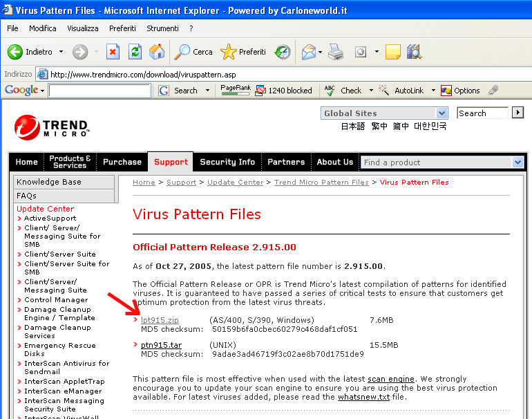Download the lpt915.zip file link
Screen dimensions: 532x419
[x=160, y=320]
